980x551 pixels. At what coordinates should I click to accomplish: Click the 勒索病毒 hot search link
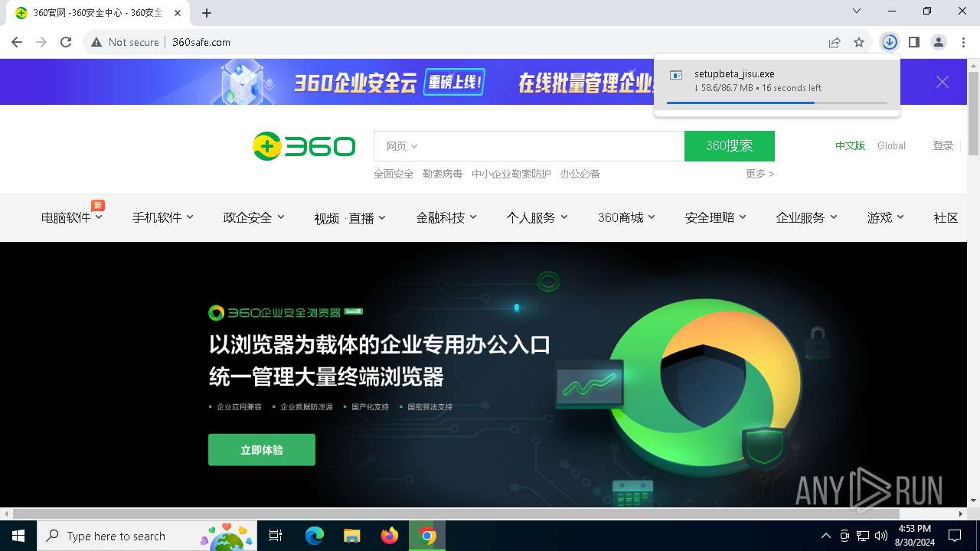443,174
